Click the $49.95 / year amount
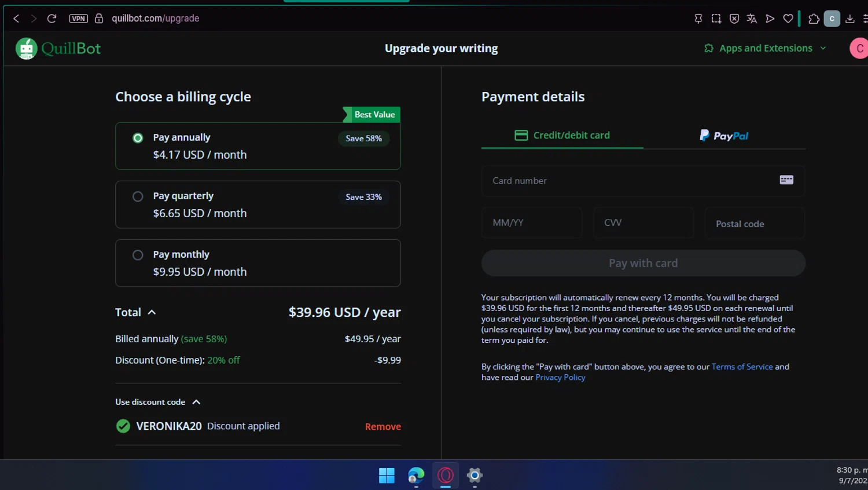This screenshot has width=868, height=490. (x=373, y=339)
